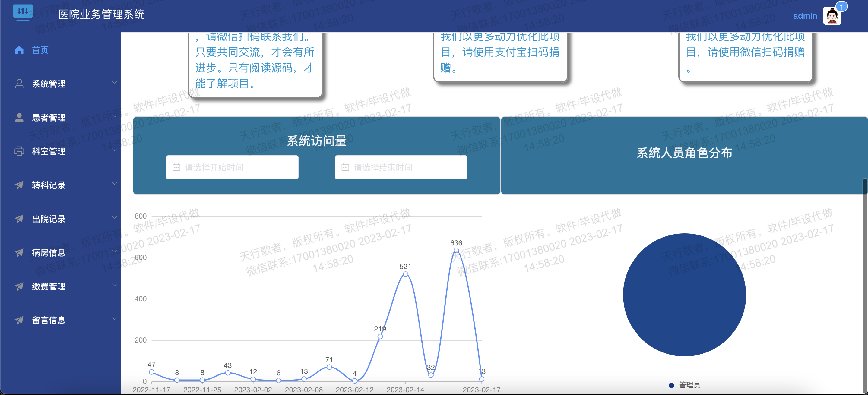Click the dark blue pie chart slice

(684, 295)
